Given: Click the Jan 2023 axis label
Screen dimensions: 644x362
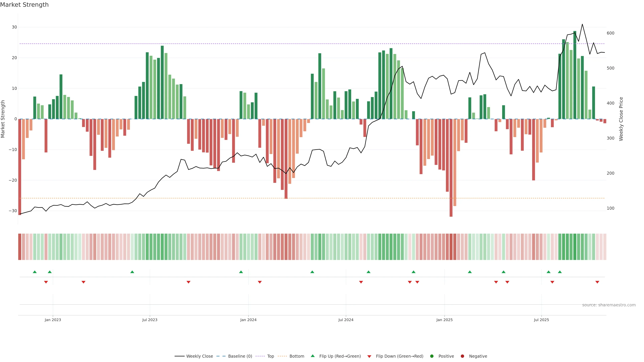Looking at the screenshot, I should (x=53, y=320).
